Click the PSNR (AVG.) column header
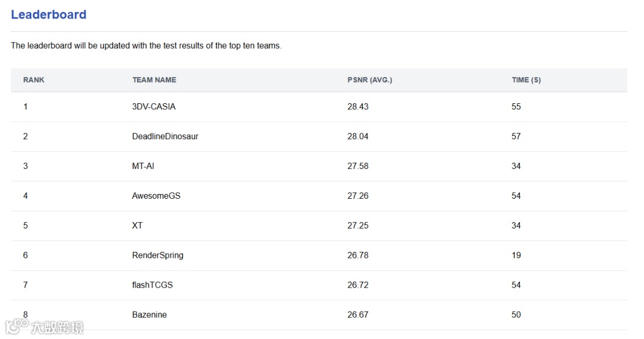 pyautogui.click(x=370, y=80)
